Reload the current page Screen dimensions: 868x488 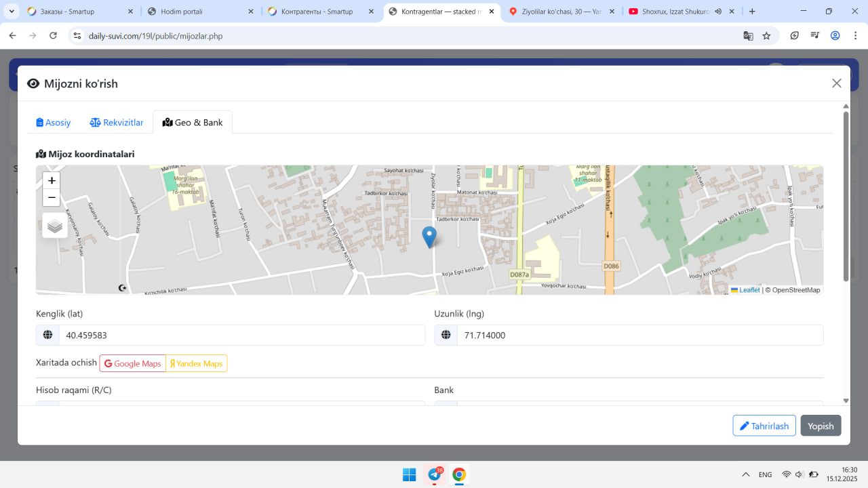coord(54,36)
